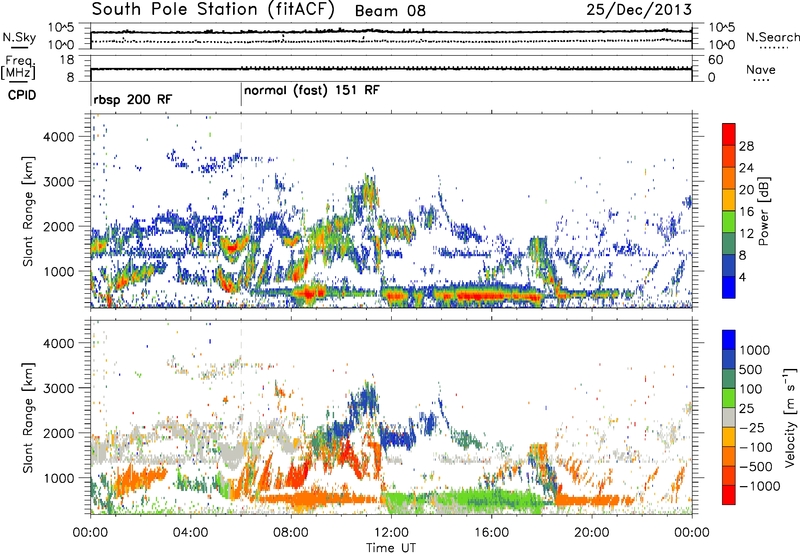
Task: Click the '500' tick on Velocity colorbar
Action: (x=751, y=369)
